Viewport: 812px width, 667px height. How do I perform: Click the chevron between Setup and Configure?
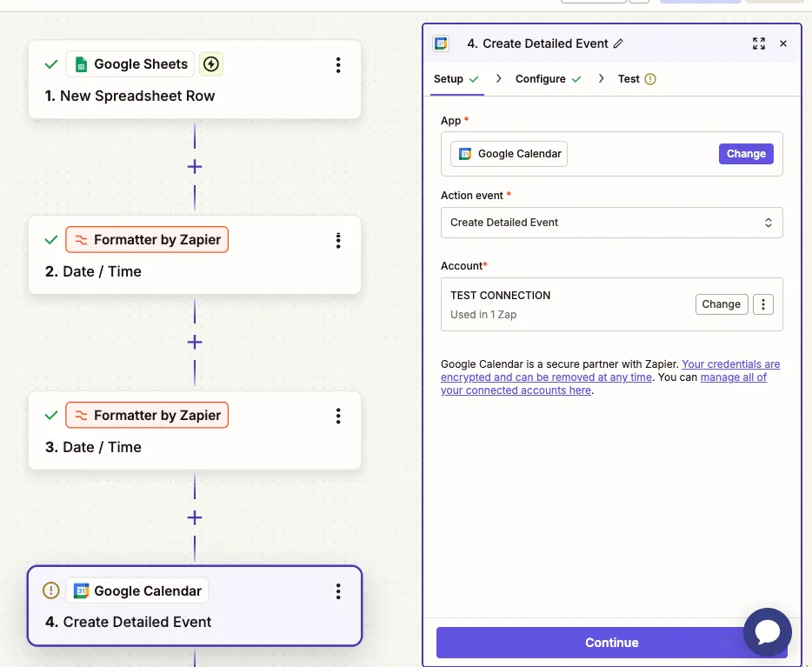click(x=498, y=79)
